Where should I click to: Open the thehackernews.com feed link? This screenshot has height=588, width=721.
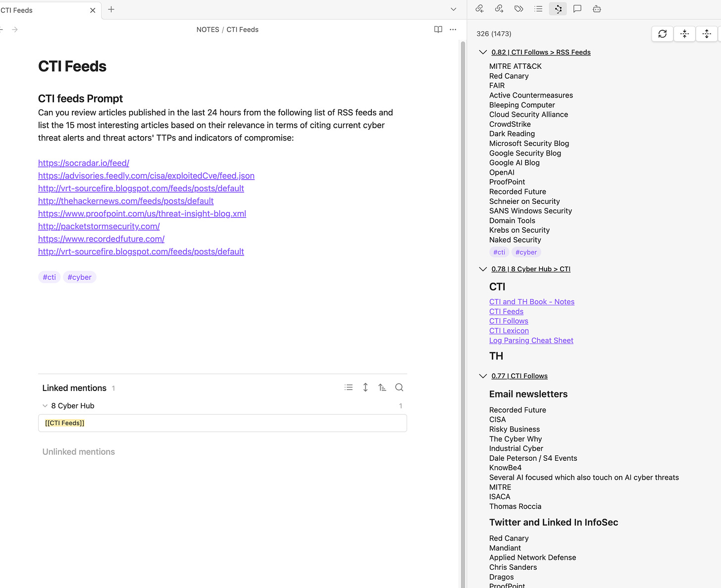(126, 201)
